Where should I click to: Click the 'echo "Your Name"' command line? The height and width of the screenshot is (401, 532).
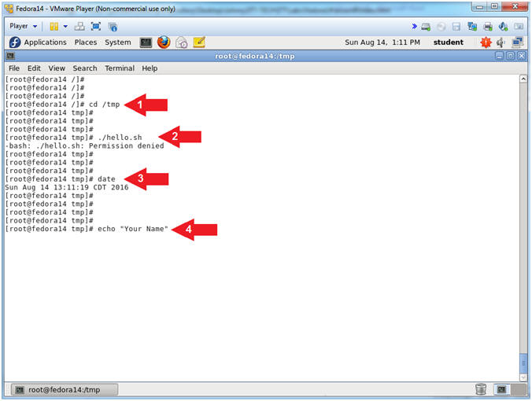click(x=87, y=229)
